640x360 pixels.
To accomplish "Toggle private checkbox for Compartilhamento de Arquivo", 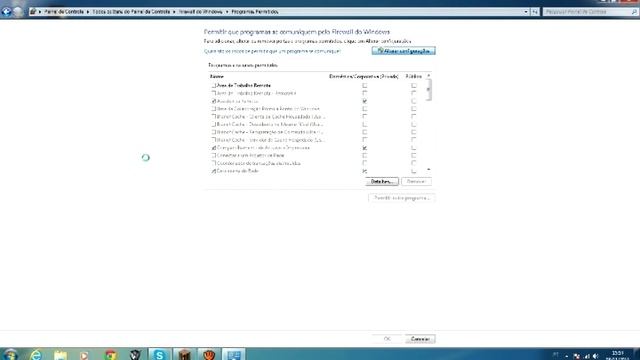I will [364, 148].
